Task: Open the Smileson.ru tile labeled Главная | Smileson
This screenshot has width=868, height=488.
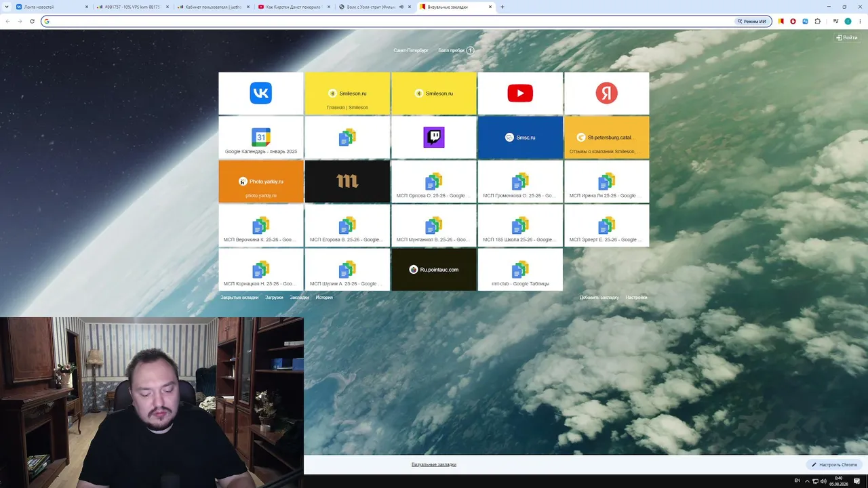Action: [x=347, y=94]
